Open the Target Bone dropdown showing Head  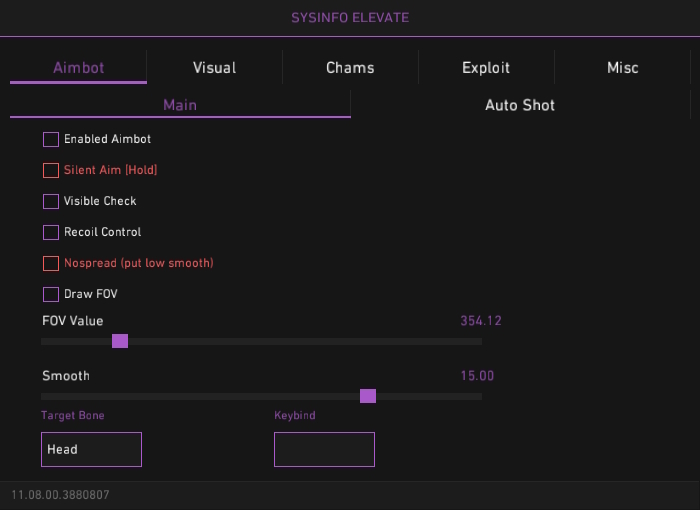coord(91,449)
